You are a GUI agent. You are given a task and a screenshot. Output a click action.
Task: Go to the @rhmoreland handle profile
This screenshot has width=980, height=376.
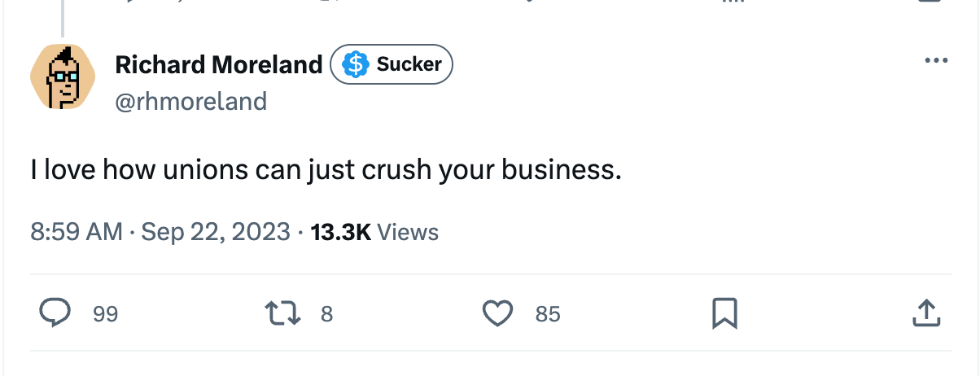pyautogui.click(x=191, y=101)
